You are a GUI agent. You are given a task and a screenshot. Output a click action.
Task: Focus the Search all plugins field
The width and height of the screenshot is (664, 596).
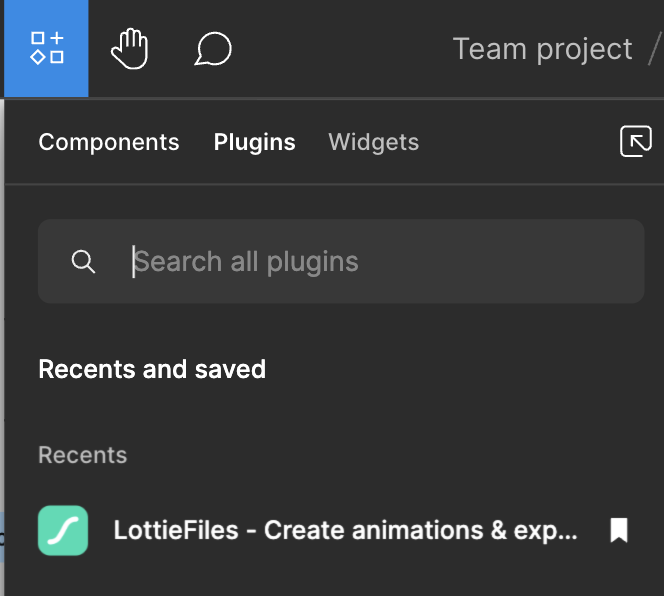341,261
